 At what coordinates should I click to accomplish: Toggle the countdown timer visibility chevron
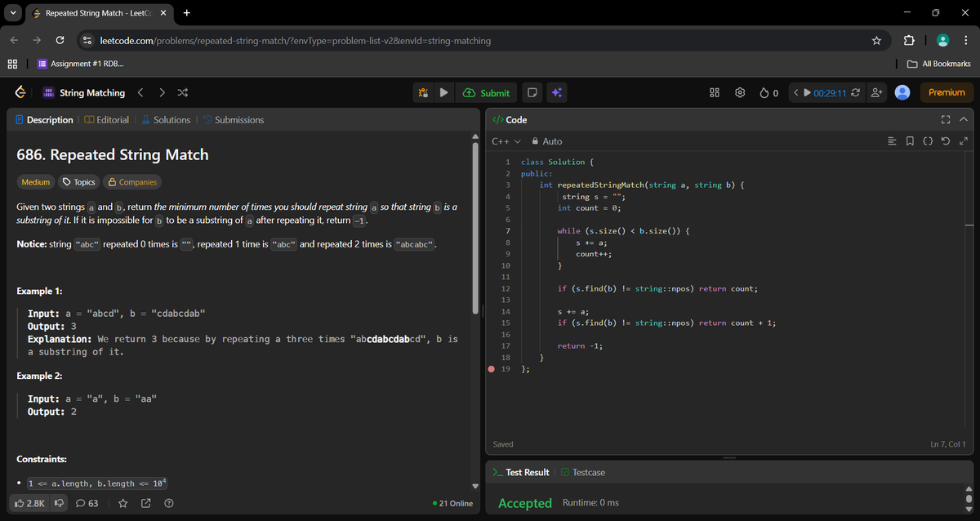pyautogui.click(x=796, y=92)
